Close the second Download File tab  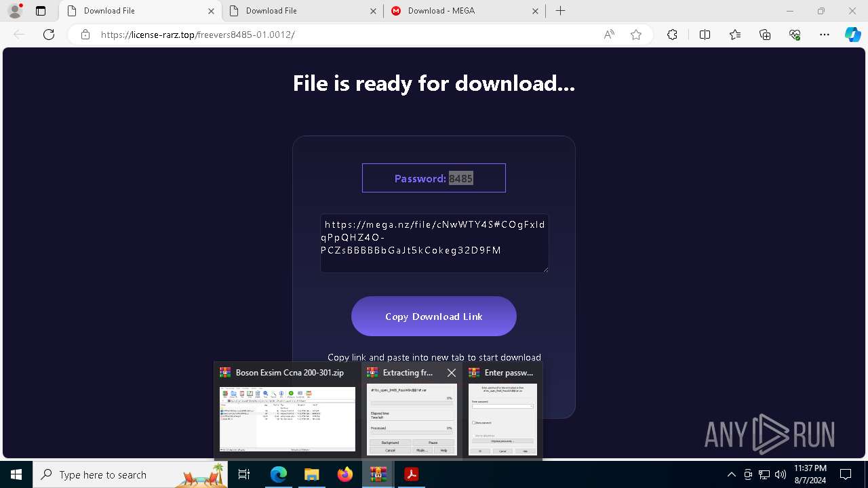373,11
